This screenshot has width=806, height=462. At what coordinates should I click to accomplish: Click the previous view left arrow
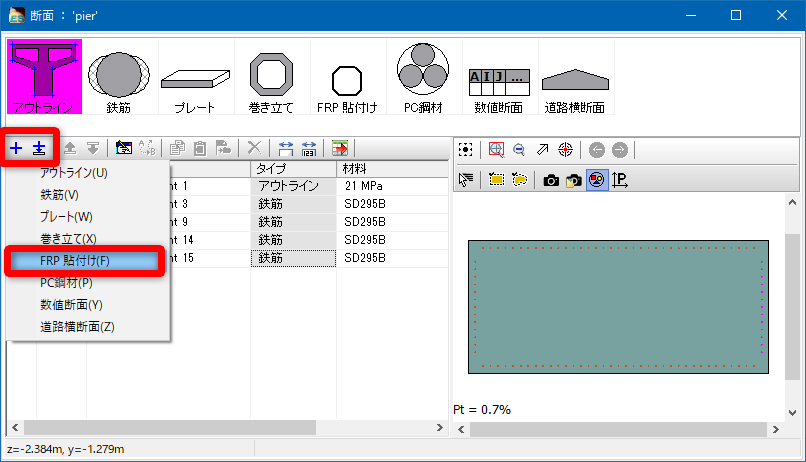click(x=597, y=150)
